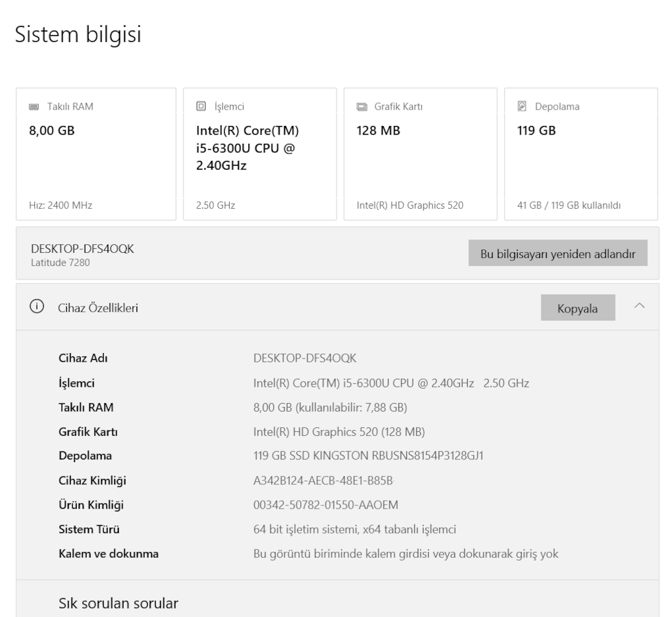Click 2.50 GHz text in İşlemci card
The image size is (672, 617).
[215, 205]
